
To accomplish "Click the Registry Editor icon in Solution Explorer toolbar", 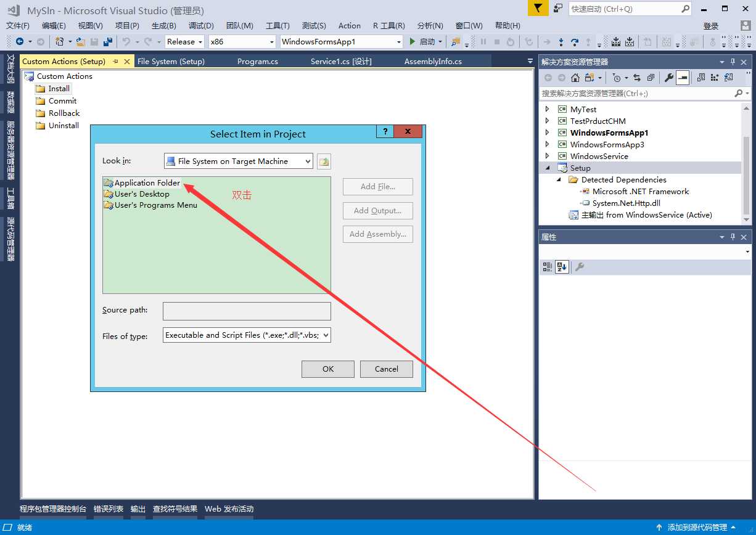I will click(x=715, y=78).
